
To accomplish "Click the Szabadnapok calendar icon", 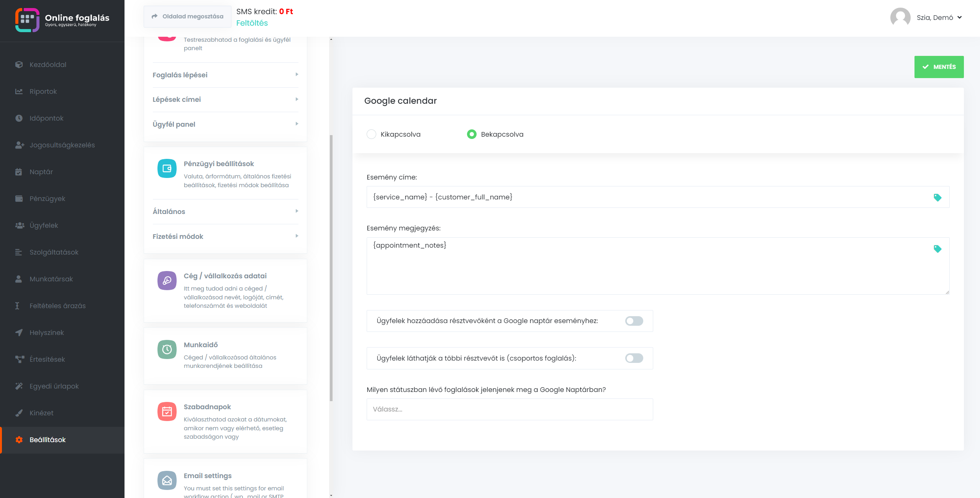I will 167,411.
